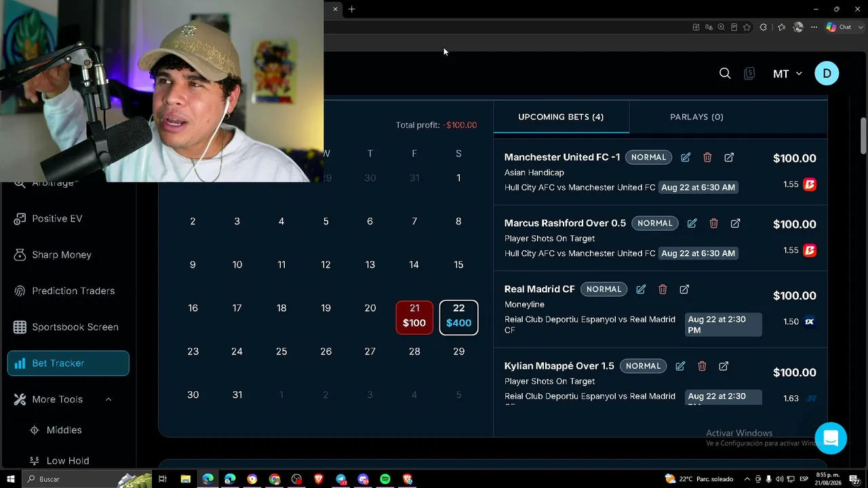The height and width of the screenshot is (488, 868).
Task: Click the NORMAL badge on Marcus Rashford bet
Action: [654, 223]
